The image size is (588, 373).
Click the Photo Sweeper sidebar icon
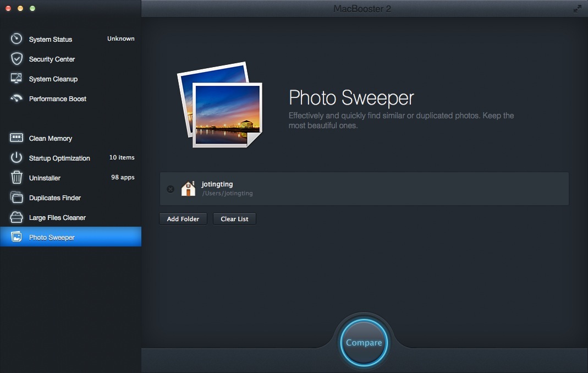tap(17, 237)
